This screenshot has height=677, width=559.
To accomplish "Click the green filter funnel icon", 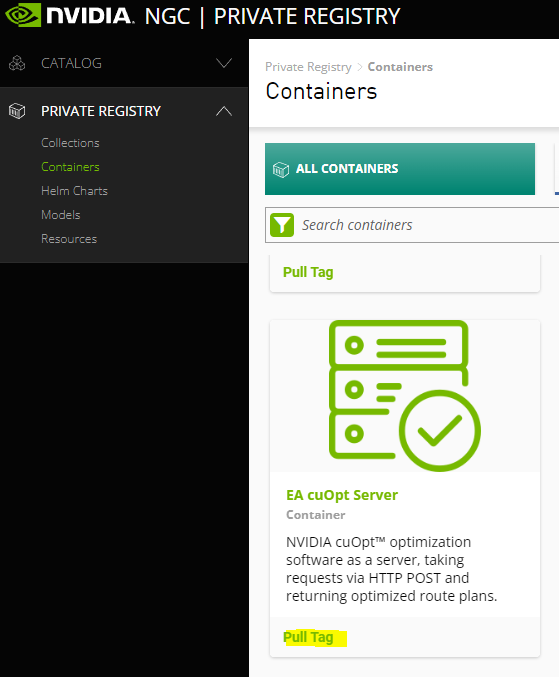I will click(x=282, y=225).
